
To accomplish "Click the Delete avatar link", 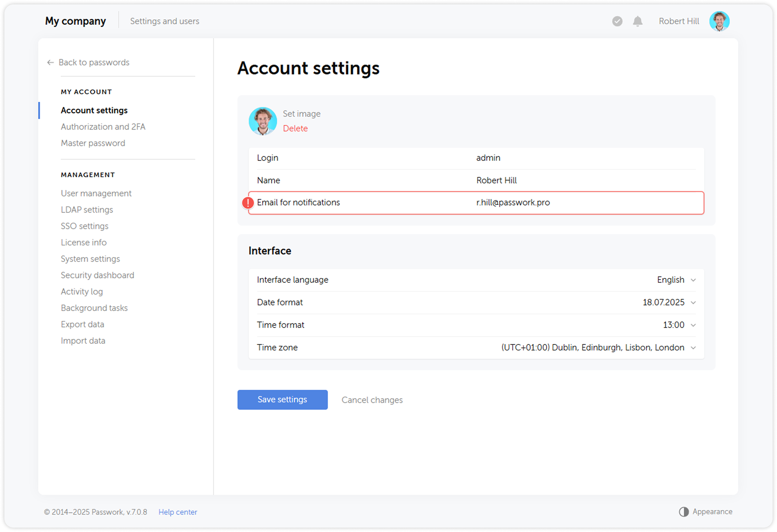I will click(295, 128).
